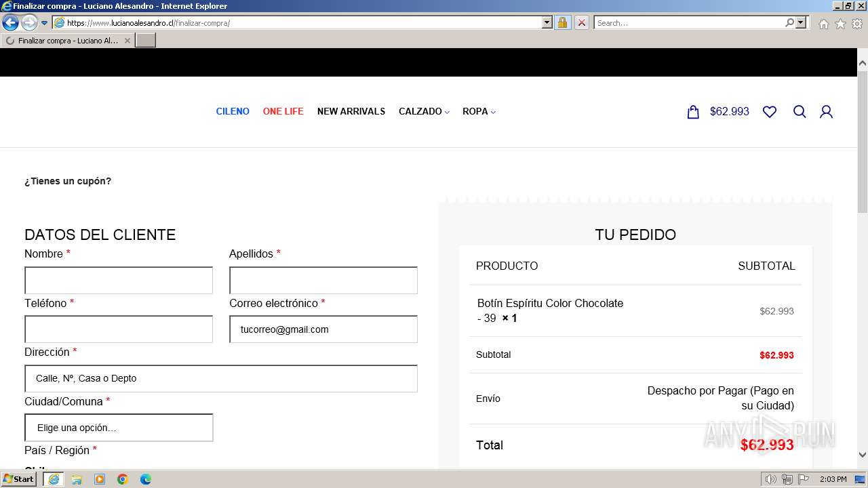Open the site search magnifier icon
Screen dimensions: 868x488
click(800, 112)
